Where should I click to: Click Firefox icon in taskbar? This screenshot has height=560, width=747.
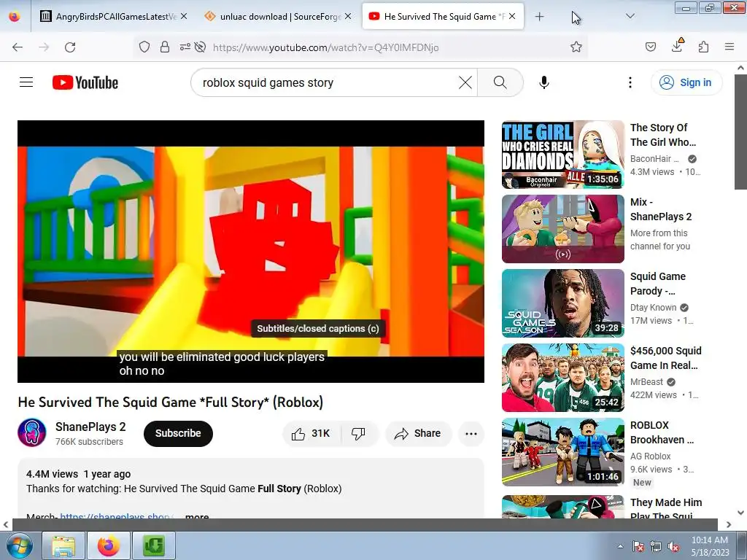pyautogui.click(x=109, y=545)
